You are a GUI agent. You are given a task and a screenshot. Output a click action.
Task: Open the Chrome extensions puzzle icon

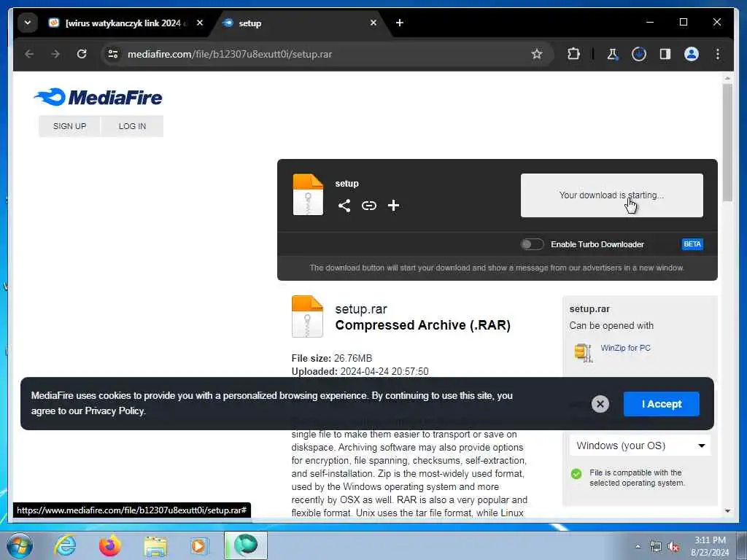point(573,54)
